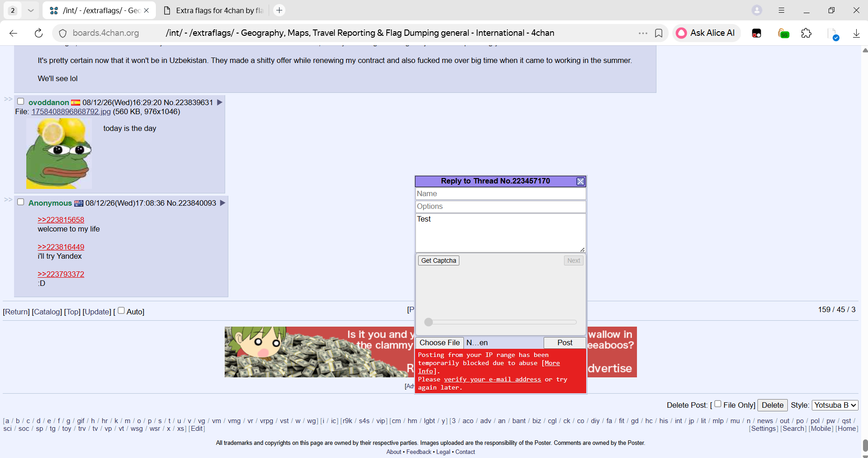The height and width of the screenshot is (458, 868).
Task: Open Ask Alice AI assistant
Action: [x=706, y=33]
